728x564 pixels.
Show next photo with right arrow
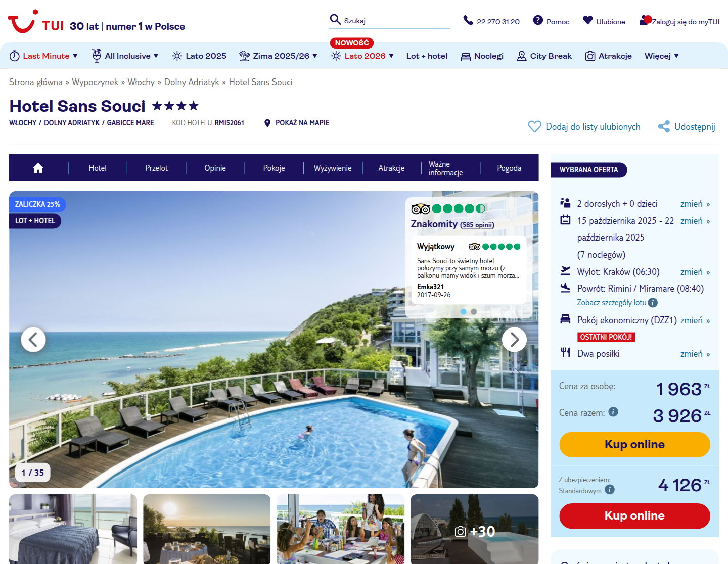514,340
